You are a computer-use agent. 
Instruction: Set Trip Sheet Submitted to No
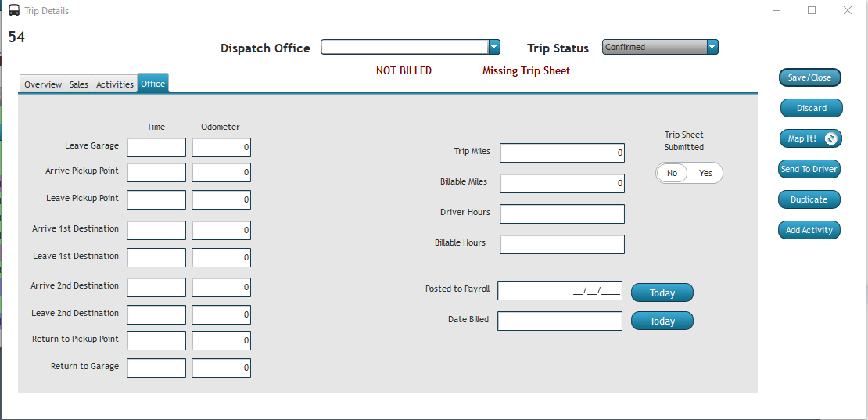[672, 173]
